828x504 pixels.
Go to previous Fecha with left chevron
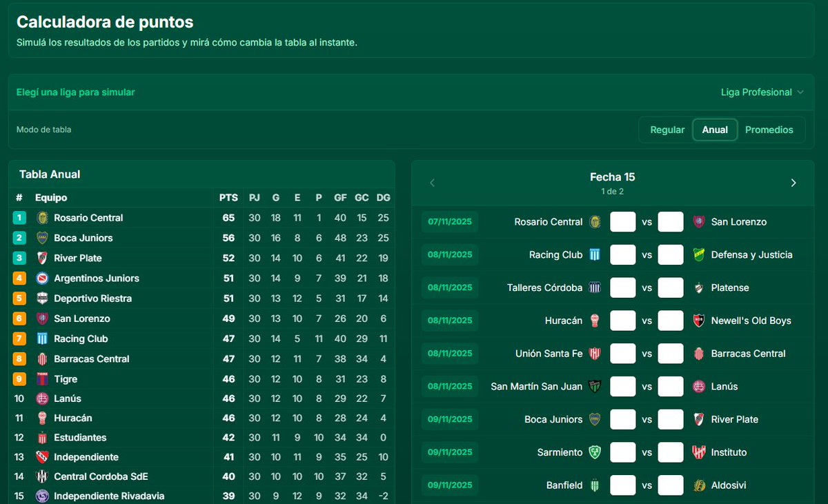coord(433,183)
